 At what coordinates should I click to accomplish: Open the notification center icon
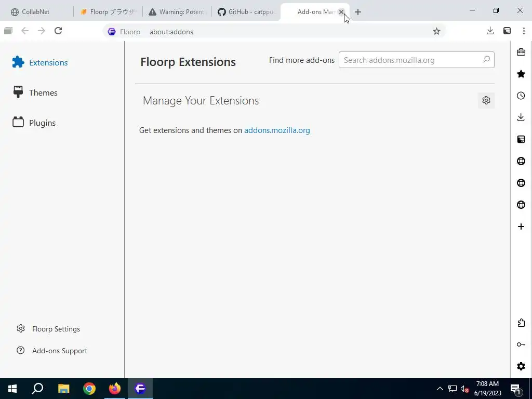coord(516,389)
